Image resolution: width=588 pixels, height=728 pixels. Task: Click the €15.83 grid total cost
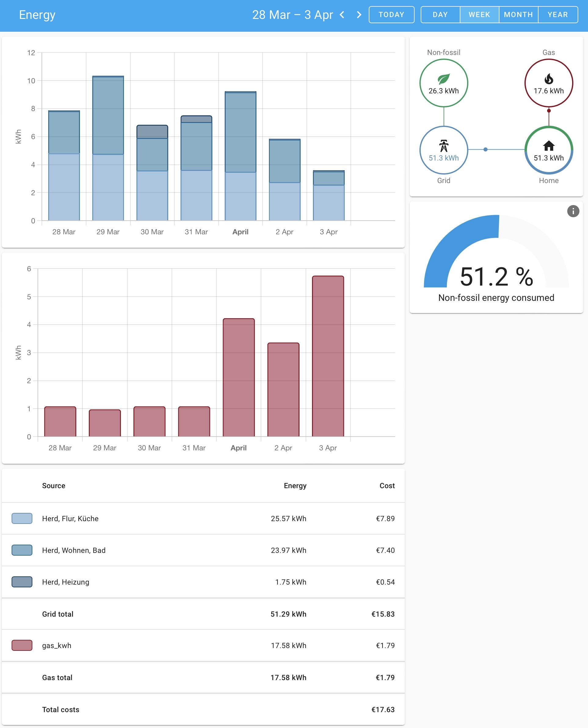pos(383,614)
